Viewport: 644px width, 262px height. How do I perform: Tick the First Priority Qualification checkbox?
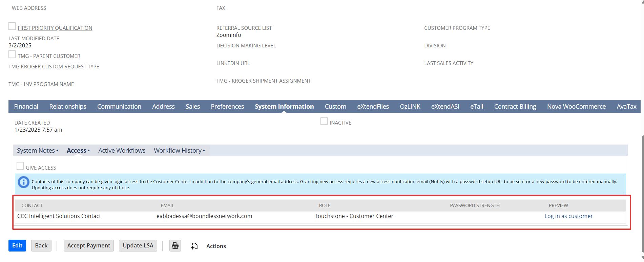click(x=12, y=26)
